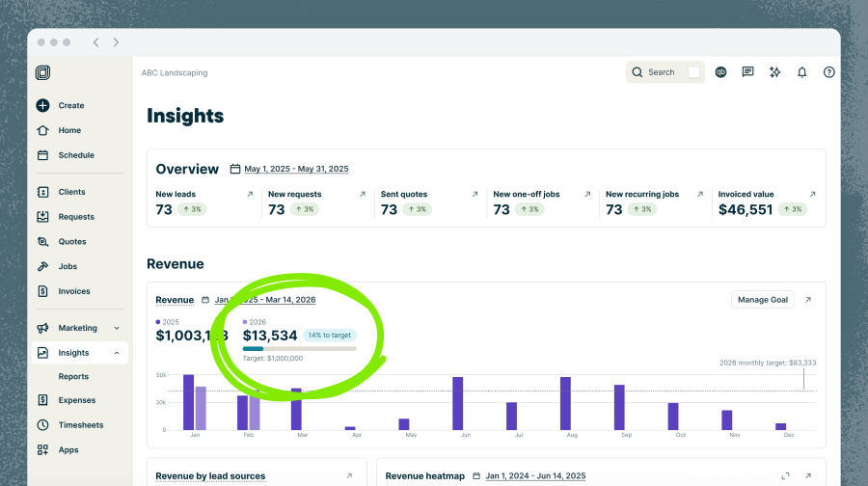
Task: Open the help question mark icon
Action: pos(828,72)
